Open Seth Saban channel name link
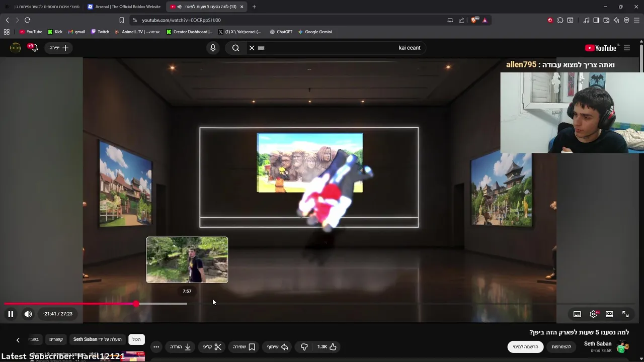 [598, 344]
